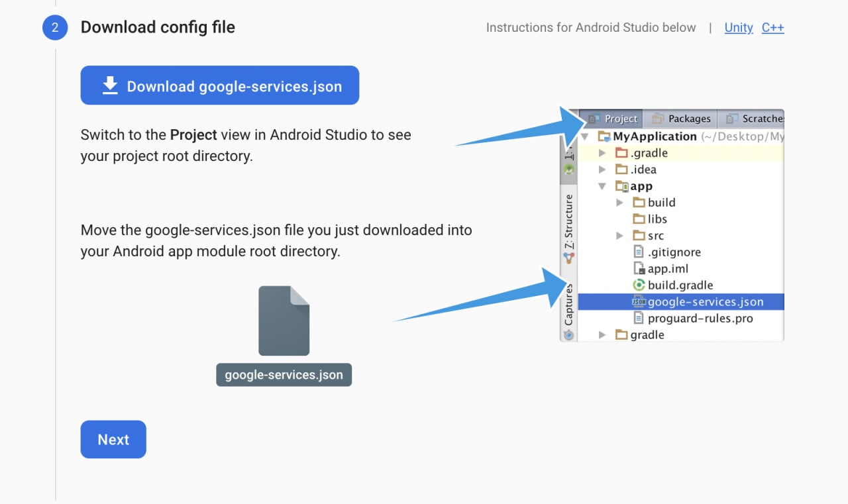Click the Download google-services.json button
Viewport: 848px width, 504px height.
click(x=219, y=85)
